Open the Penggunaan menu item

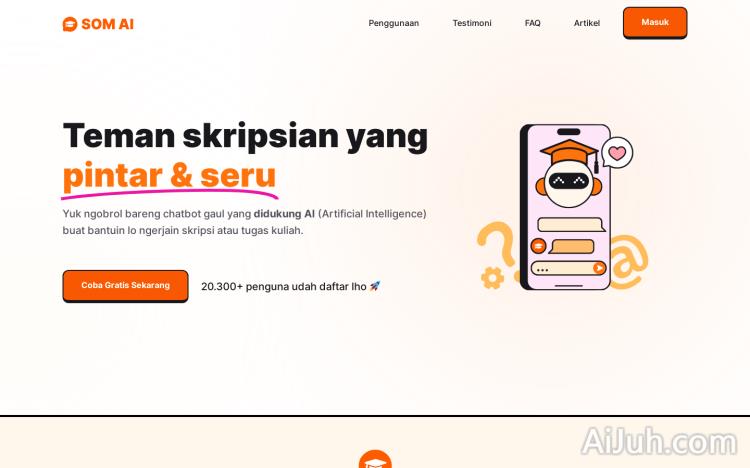tap(393, 23)
